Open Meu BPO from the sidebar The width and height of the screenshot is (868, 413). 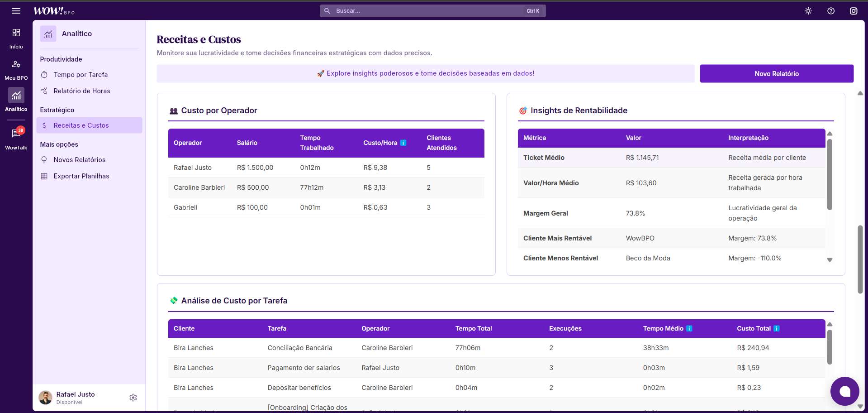[16, 69]
